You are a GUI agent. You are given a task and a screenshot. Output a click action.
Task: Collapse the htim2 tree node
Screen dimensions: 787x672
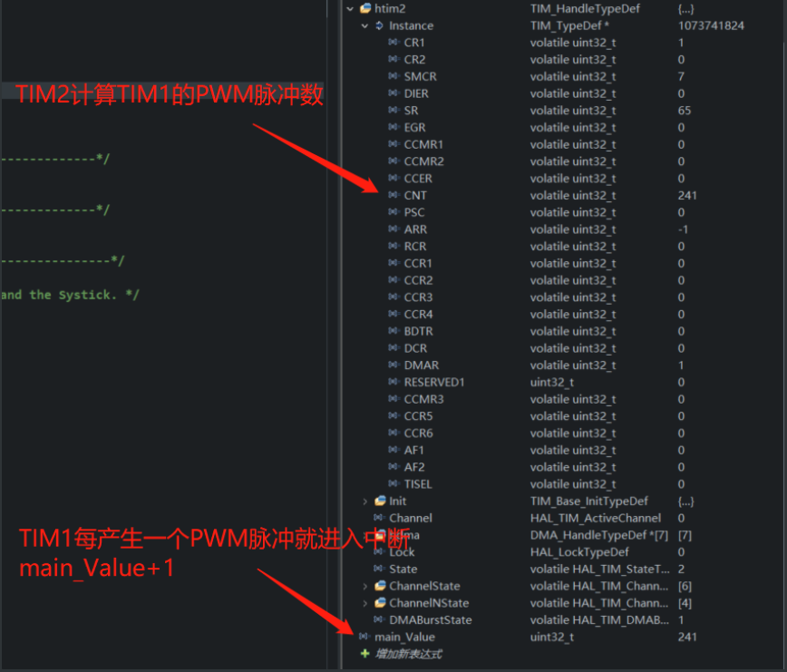click(x=350, y=8)
